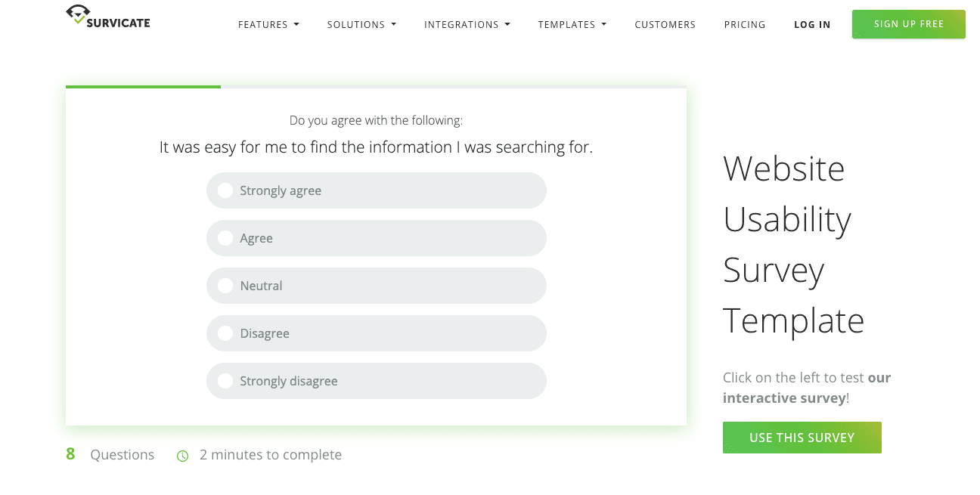
Task: Choose the Agree radio option
Action: [225, 238]
